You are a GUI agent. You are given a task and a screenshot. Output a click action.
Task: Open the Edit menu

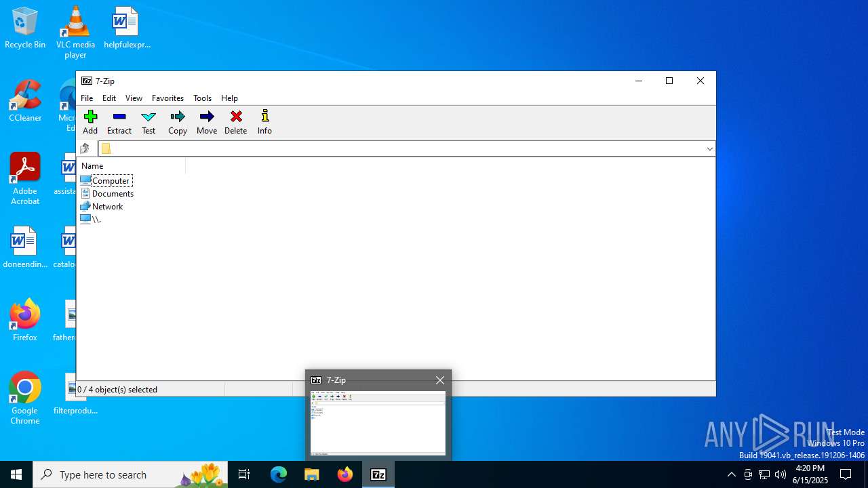pyautogui.click(x=109, y=98)
